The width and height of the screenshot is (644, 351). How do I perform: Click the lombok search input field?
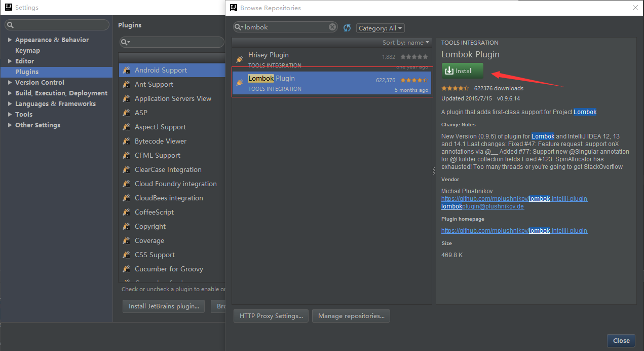[x=286, y=27]
